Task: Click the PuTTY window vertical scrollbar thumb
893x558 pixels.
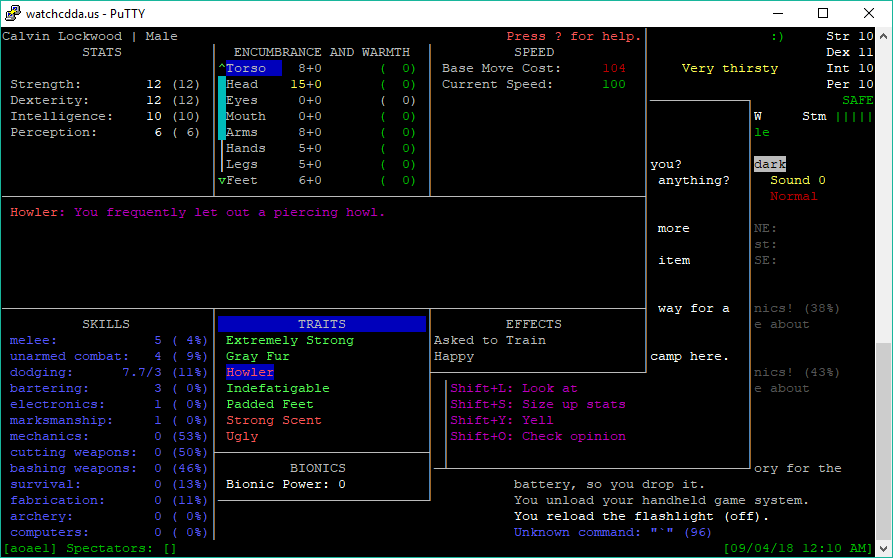Action: pyautogui.click(x=883, y=440)
